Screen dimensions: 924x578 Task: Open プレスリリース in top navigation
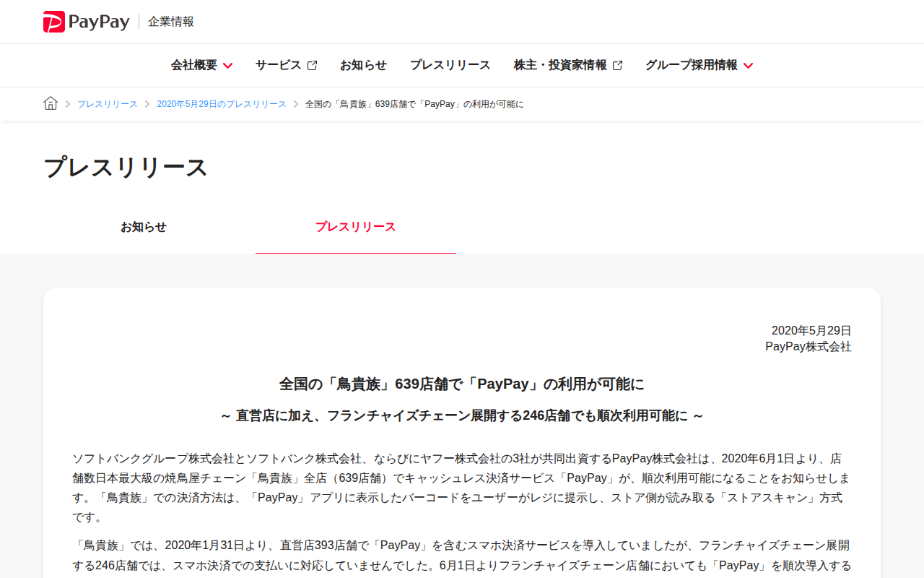[x=450, y=65]
